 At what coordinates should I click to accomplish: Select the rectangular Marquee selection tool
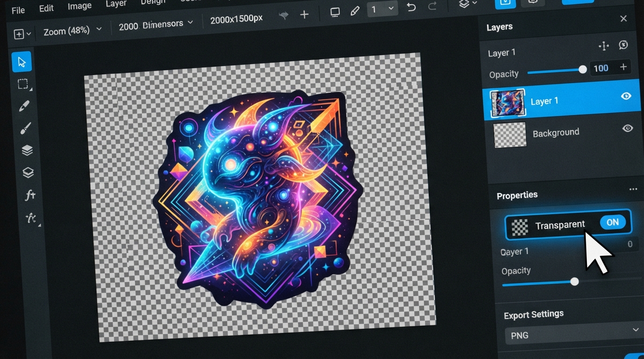23,85
